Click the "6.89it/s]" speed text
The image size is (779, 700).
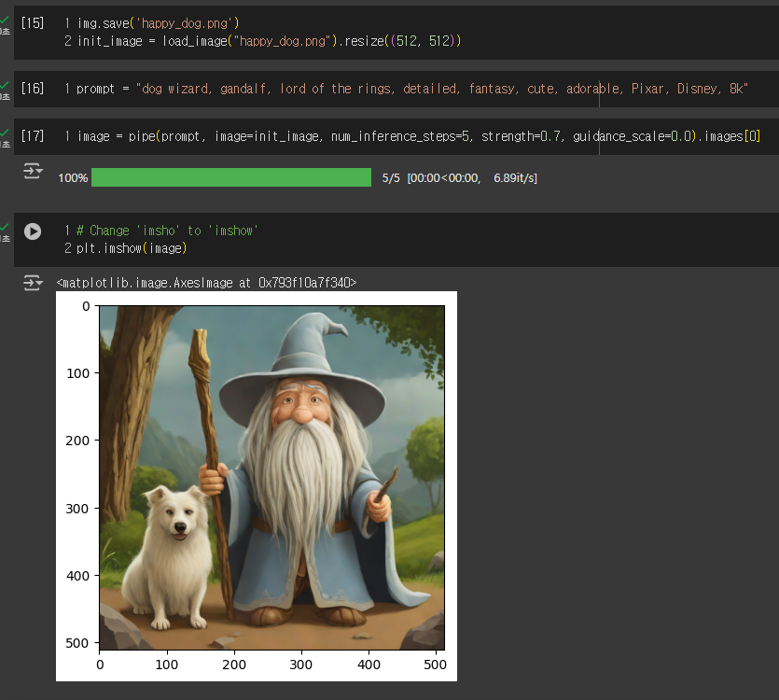(x=515, y=178)
